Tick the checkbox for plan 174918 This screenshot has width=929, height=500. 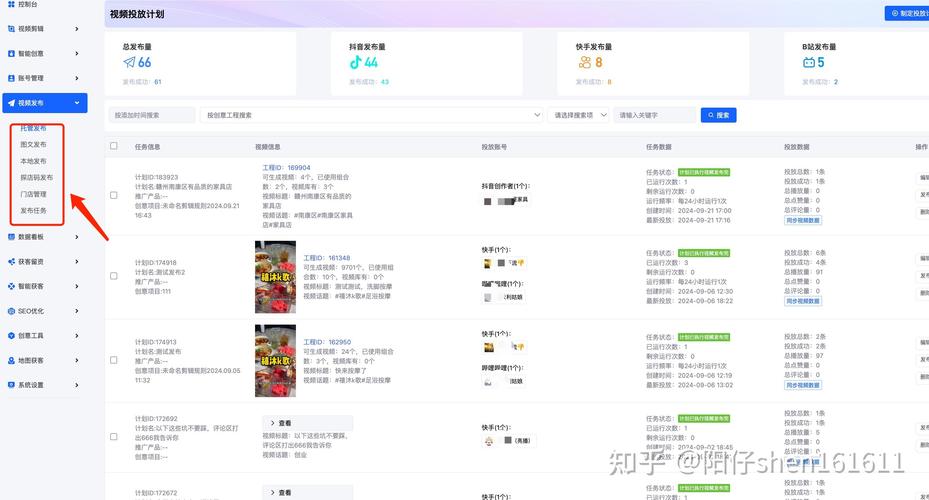click(114, 276)
